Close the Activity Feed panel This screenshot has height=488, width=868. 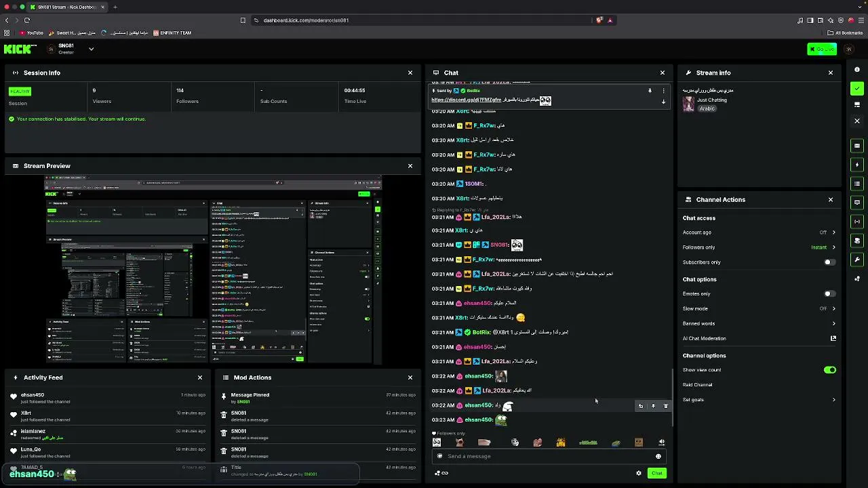(x=200, y=378)
